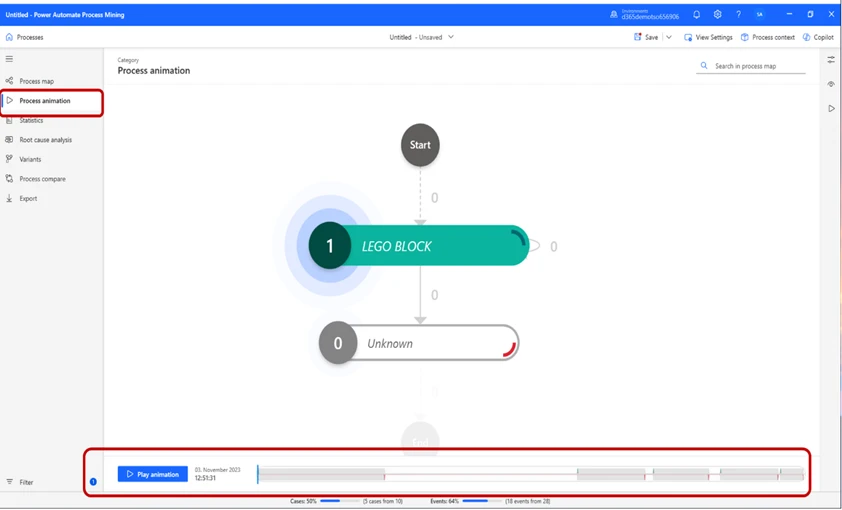
Task: Go to Processes home
Action: (x=24, y=37)
